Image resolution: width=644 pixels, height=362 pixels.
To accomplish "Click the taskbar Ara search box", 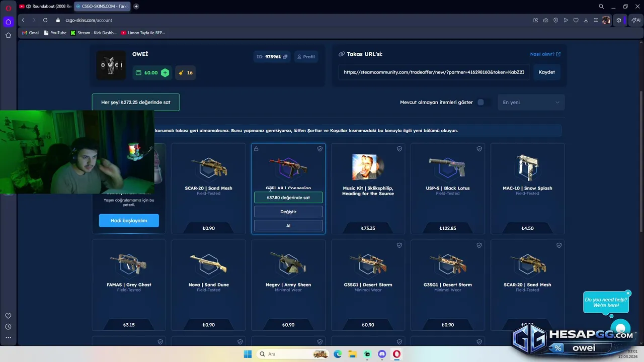I will tap(293, 354).
